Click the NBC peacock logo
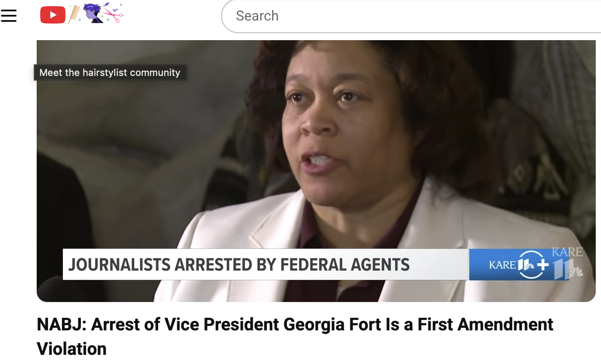 [576, 272]
